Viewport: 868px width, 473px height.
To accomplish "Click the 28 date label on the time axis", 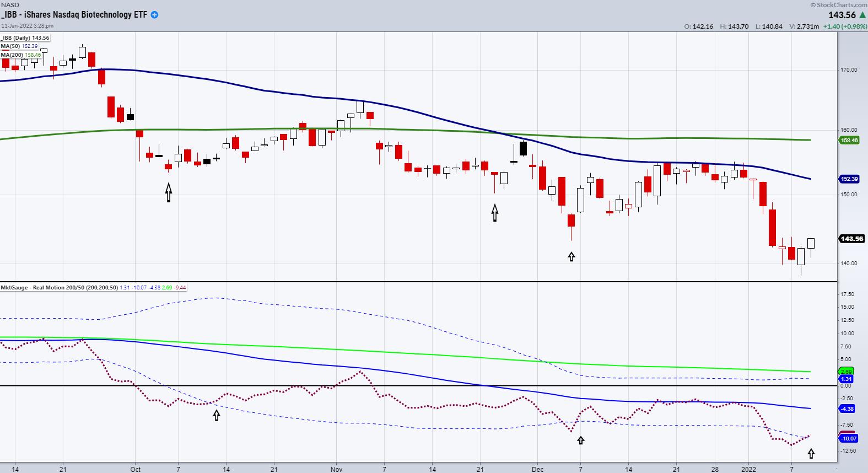I will [x=715, y=470].
